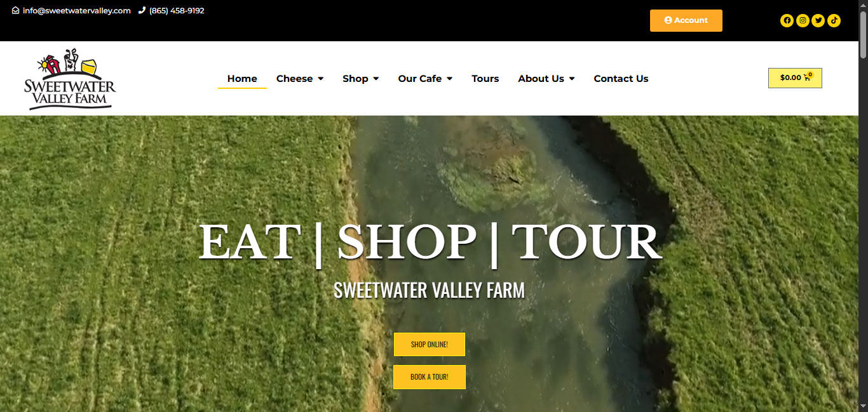The image size is (868, 412).
Task: Open the Contact Us page
Action: pyautogui.click(x=621, y=79)
